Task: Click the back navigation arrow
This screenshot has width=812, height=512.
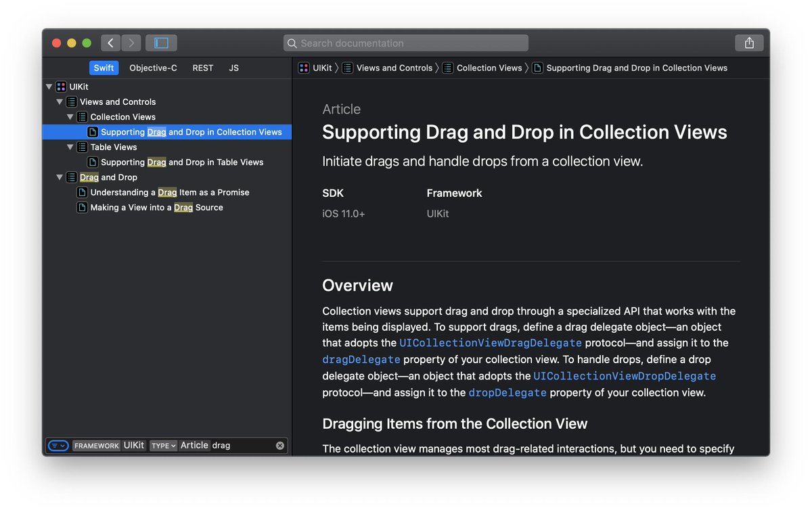Action: (110, 43)
